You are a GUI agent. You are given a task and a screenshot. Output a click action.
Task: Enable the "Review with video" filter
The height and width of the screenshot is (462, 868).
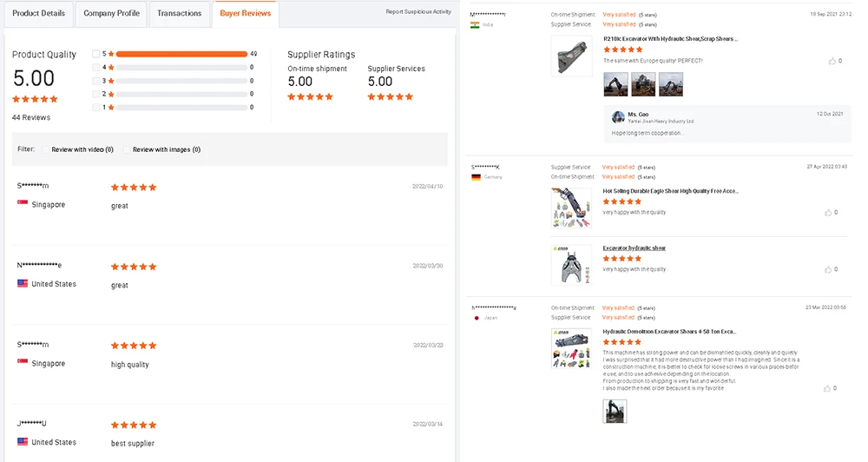tap(46, 149)
